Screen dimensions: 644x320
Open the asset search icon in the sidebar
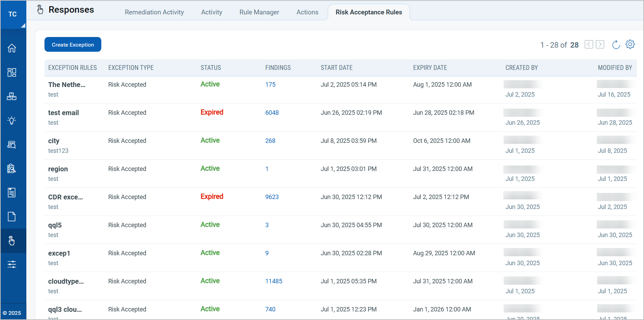click(x=12, y=144)
